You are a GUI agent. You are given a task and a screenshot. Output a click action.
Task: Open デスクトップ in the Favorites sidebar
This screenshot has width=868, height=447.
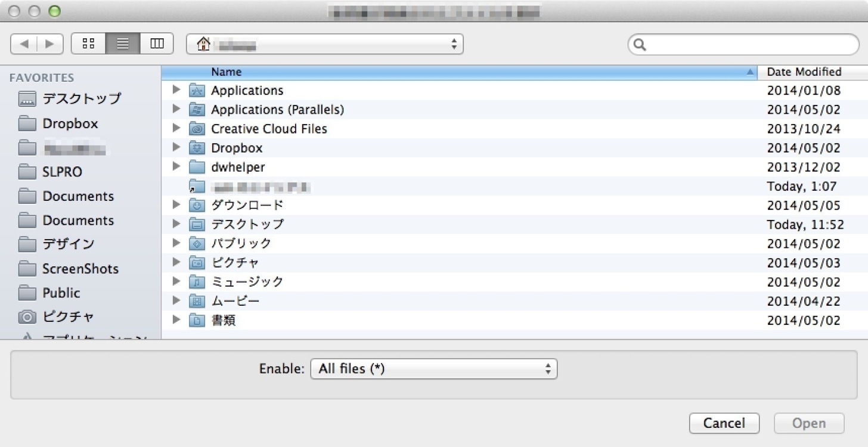80,99
